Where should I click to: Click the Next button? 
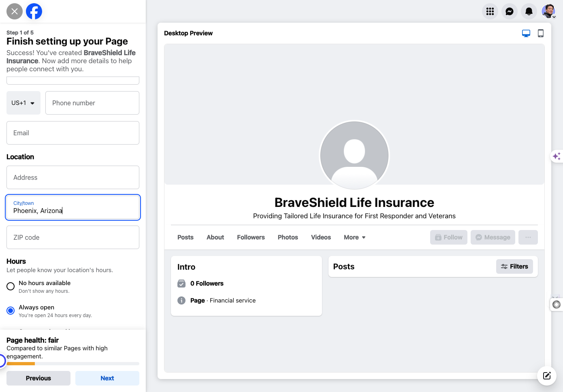tap(107, 378)
